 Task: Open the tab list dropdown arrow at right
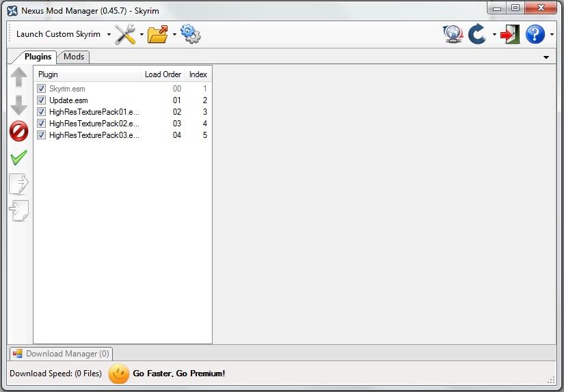coord(546,57)
